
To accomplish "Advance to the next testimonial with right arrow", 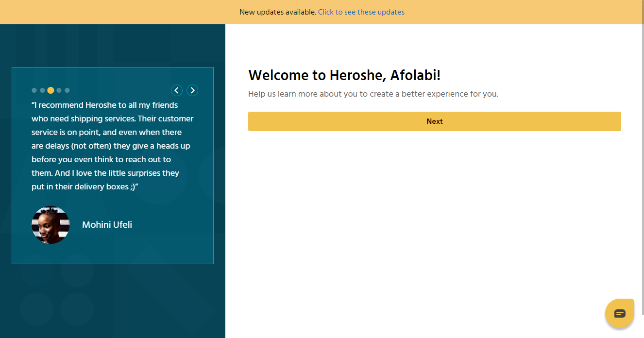I will click(192, 90).
